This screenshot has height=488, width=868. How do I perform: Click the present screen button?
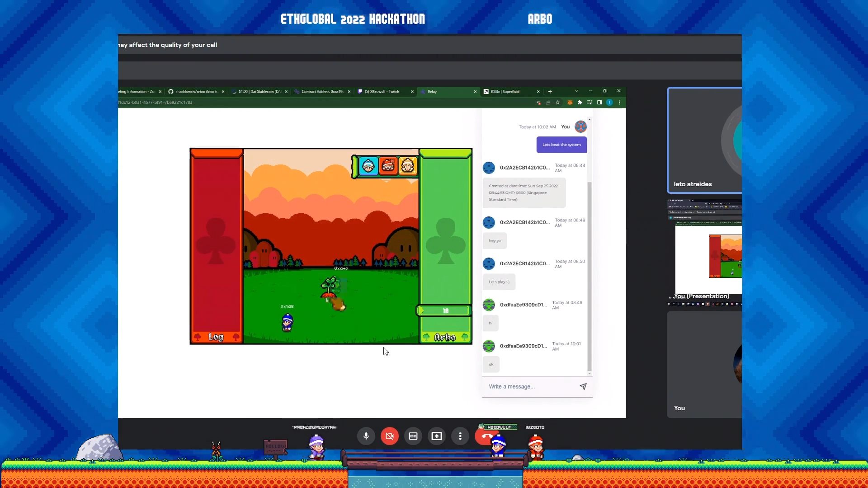(437, 436)
